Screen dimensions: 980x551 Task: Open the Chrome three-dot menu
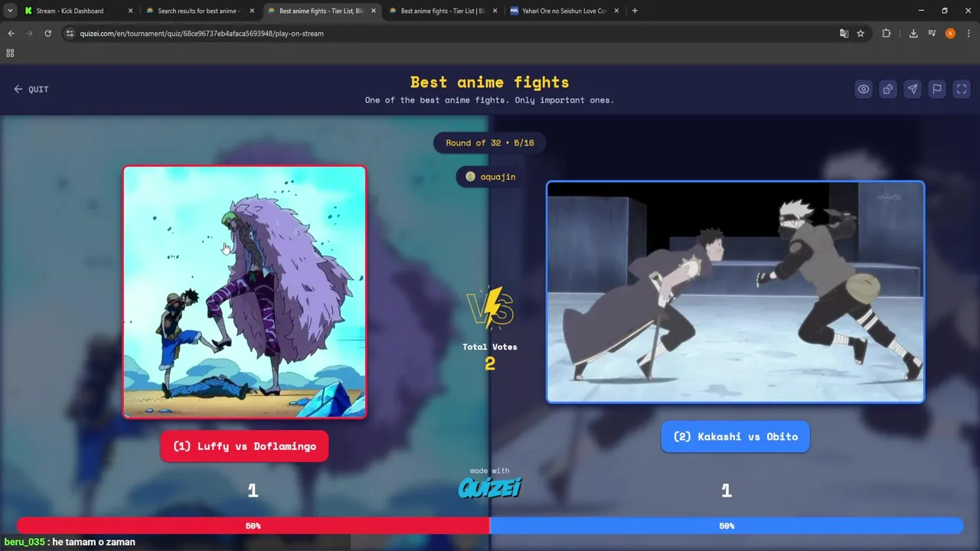[x=969, y=34]
